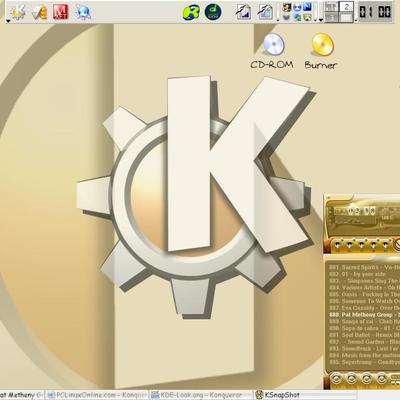Select playlist entry 886 Someone To Watch
The width and height of the screenshot is (400, 400).
pyautogui.click(x=364, y=301)
